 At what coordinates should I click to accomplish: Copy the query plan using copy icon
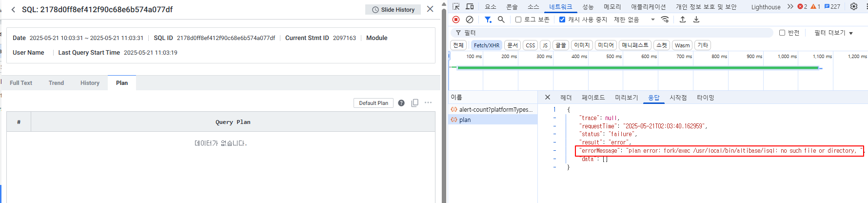415,103
